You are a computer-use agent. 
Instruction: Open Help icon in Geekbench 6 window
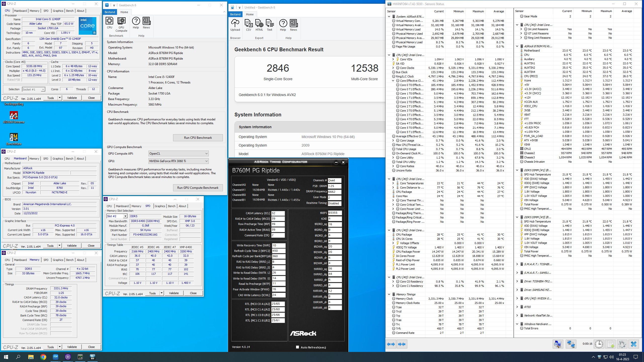click(136, 23)
